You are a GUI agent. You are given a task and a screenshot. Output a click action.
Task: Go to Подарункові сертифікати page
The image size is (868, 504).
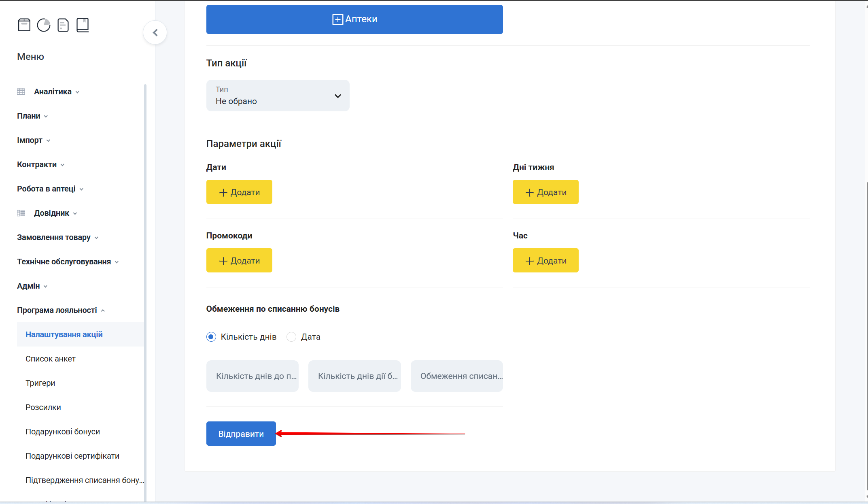click(x=72, y=456)
